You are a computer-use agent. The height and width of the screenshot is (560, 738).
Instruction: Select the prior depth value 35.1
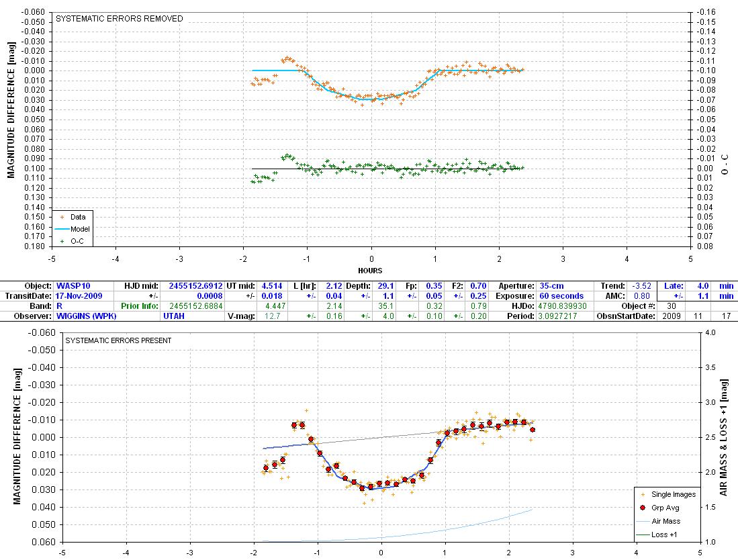click(x=384, y=306)
